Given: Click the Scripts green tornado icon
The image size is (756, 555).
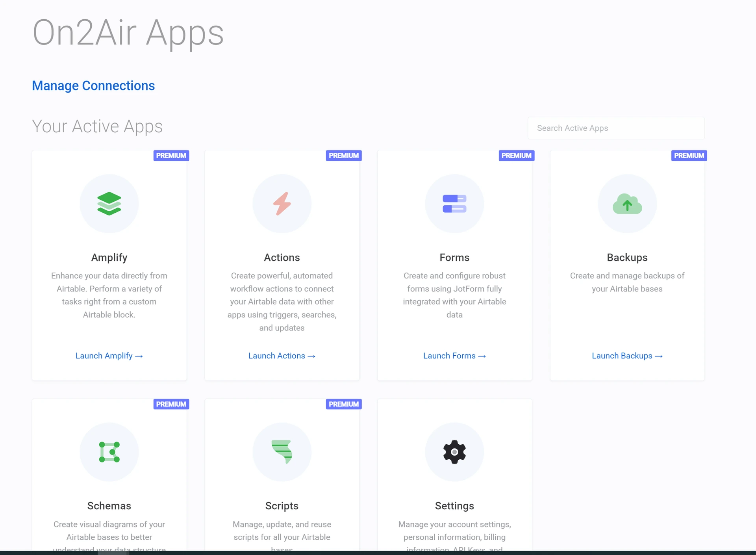Looking at the screenshot, I should click(282, 452).
